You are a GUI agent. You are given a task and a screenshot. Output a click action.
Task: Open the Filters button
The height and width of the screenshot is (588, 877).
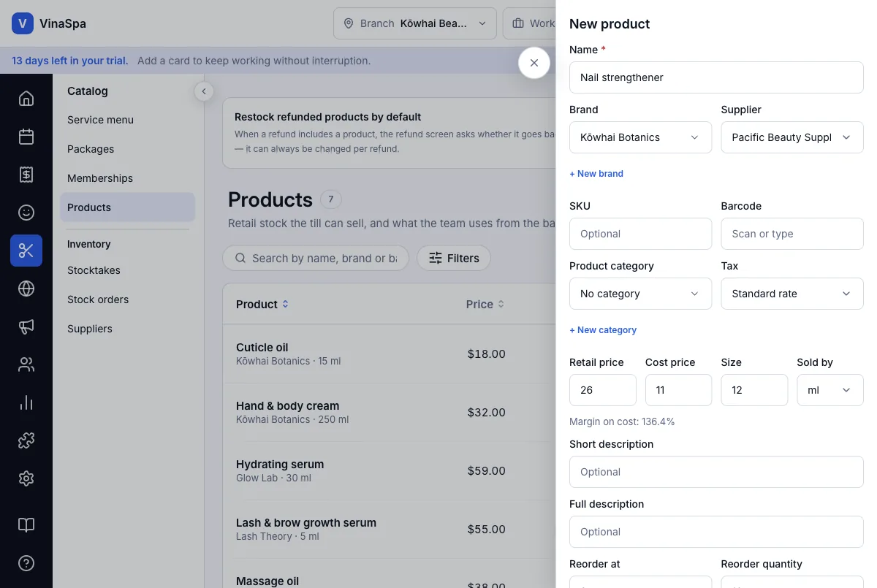454,258
